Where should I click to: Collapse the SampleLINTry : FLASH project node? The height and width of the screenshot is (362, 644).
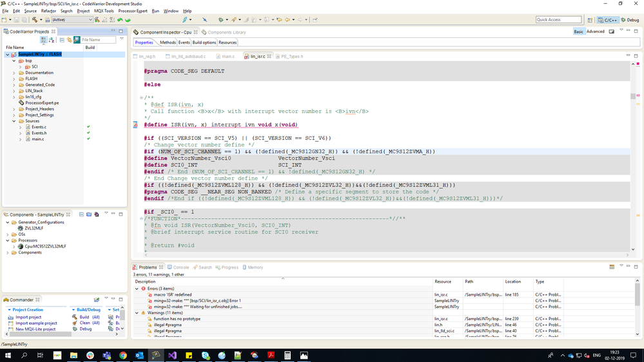[7, 54]
